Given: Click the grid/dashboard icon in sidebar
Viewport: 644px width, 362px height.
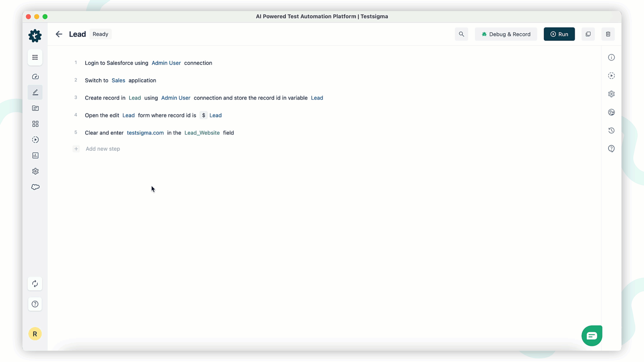Looking at the screenshot, I should pos(35,57).
